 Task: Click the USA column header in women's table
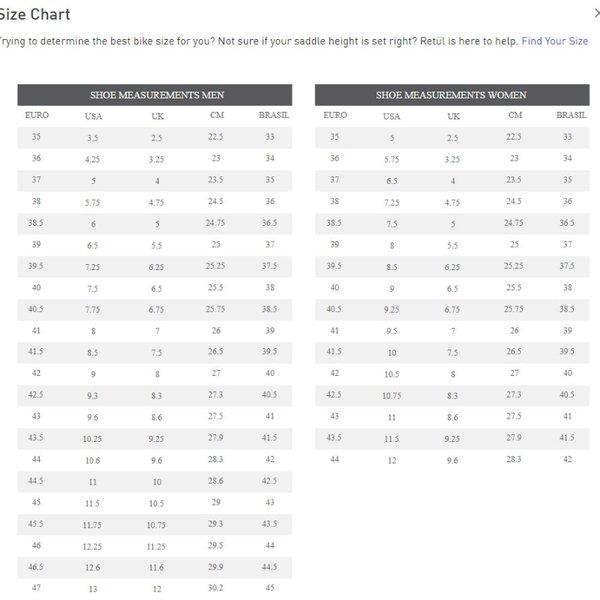click(x=391, y=116)
